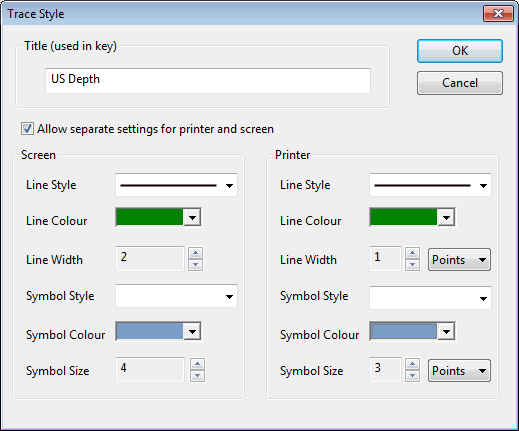Increase Screen Line Width with up arrow
Viewport: 519px width, 431px height.
point(195,253)
